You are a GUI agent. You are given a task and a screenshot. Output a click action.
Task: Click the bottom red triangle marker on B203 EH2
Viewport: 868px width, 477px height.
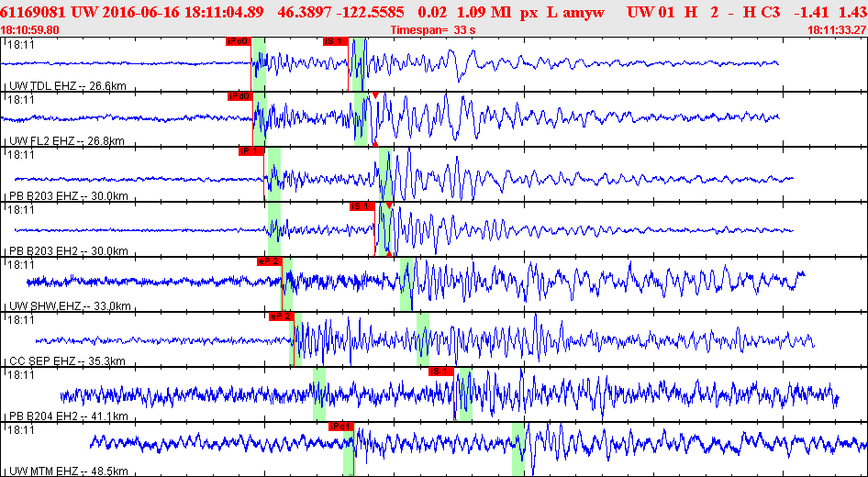389,253
